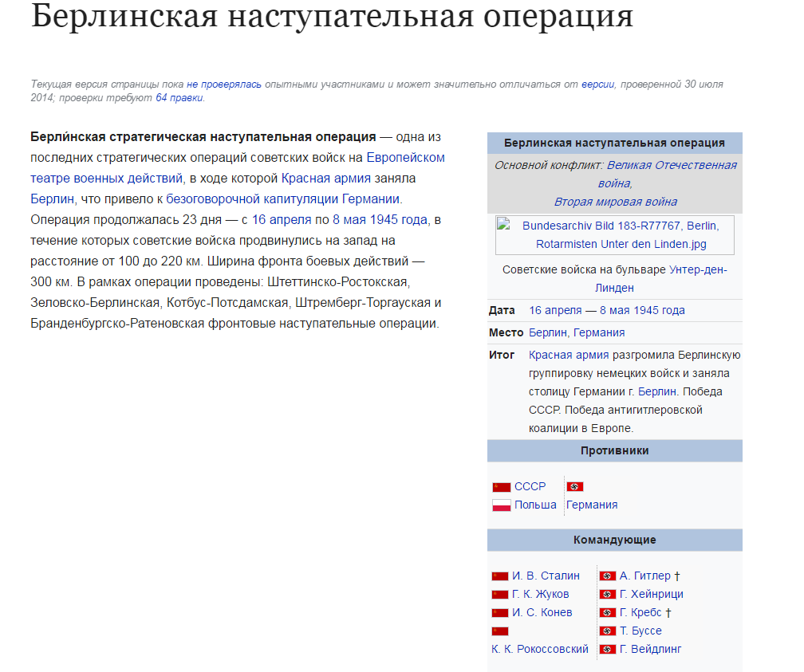Follow the 'Великая Отечественная война' link
Viewport: 804px width, 672px height.
point(671,165)
